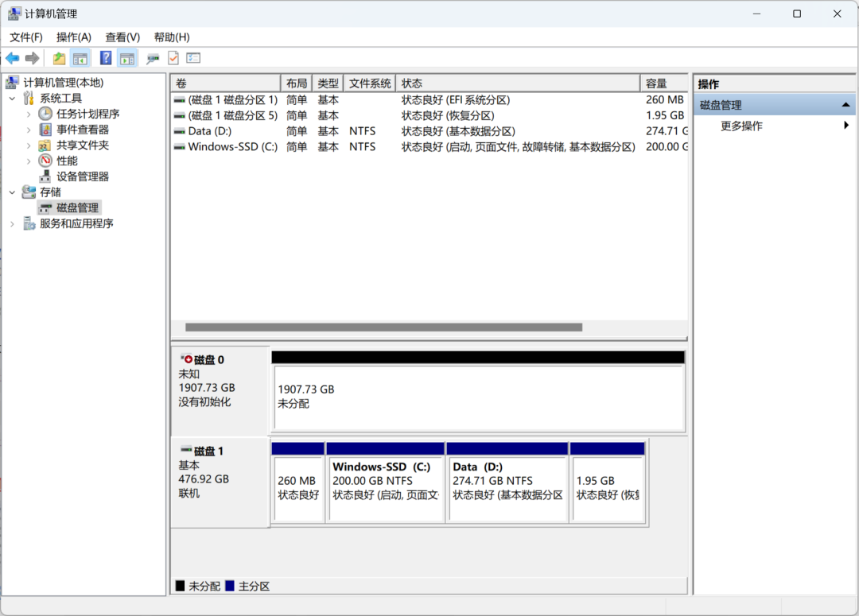The image size is (859, 616).
Task: Select 磁盘管理 in the tree
Action: [x=78, y=208]
